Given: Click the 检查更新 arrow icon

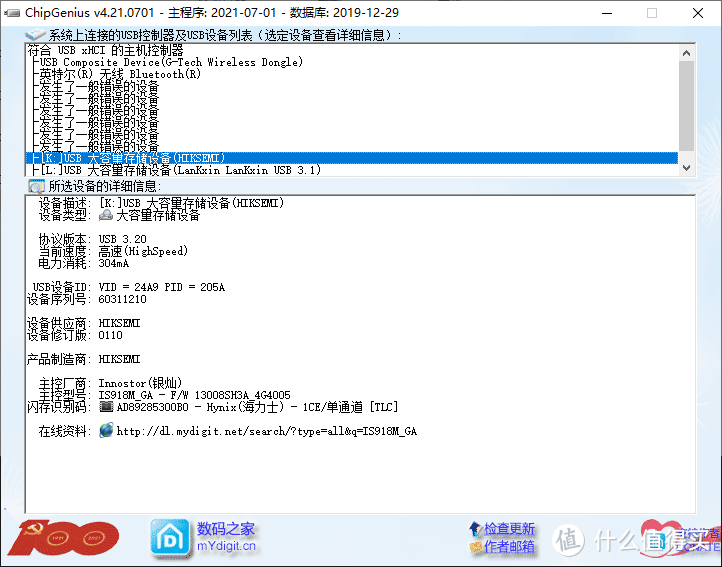Looking at the screenshot, I should coord(475,529).
